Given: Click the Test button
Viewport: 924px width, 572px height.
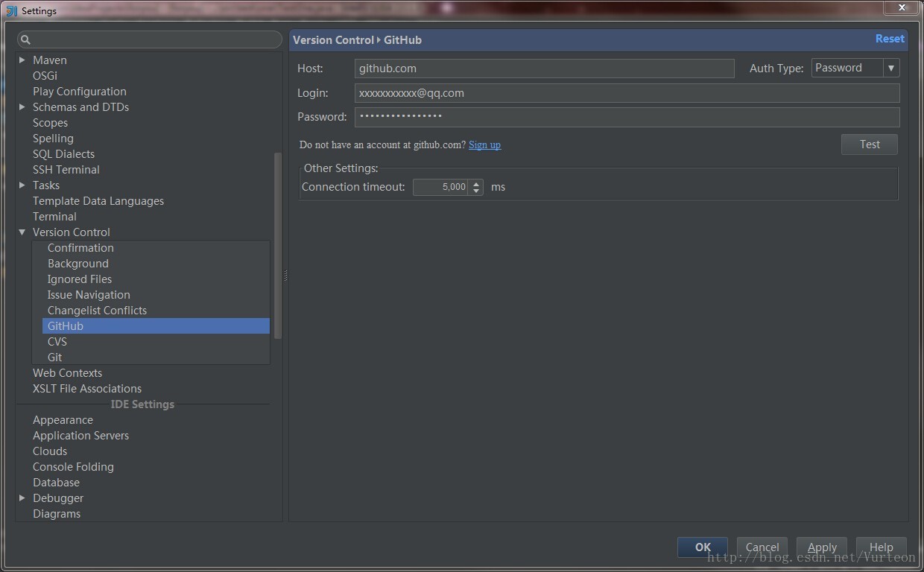Looking at the screenshot, I should 870,144.
